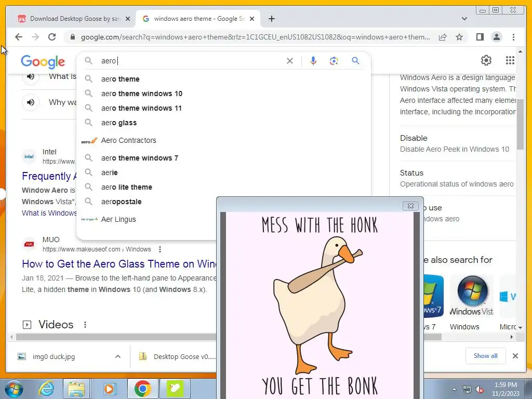Screen dimensions: 532x399
Task: Toggle the Chrome side panel
Action: (480, 37)
